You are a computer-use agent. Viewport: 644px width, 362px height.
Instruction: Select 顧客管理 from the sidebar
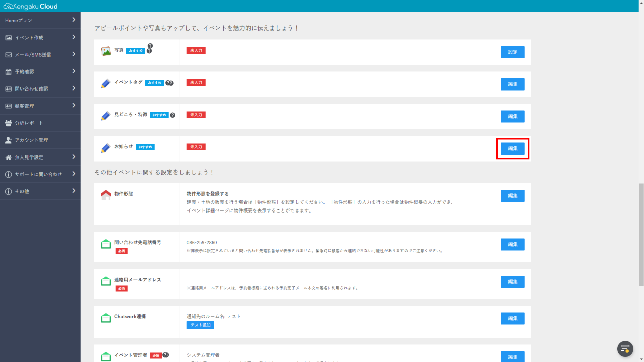(8, 106)
